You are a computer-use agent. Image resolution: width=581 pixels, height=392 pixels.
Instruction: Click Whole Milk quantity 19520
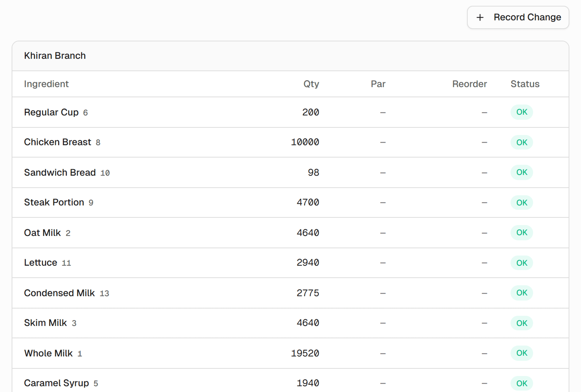[x=305, y=353]
